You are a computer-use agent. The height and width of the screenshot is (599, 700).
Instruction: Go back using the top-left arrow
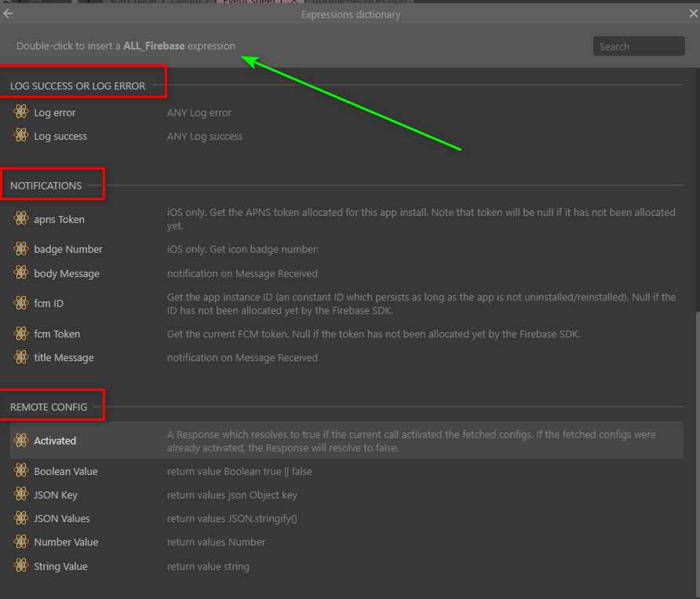(x=9, y=13)
